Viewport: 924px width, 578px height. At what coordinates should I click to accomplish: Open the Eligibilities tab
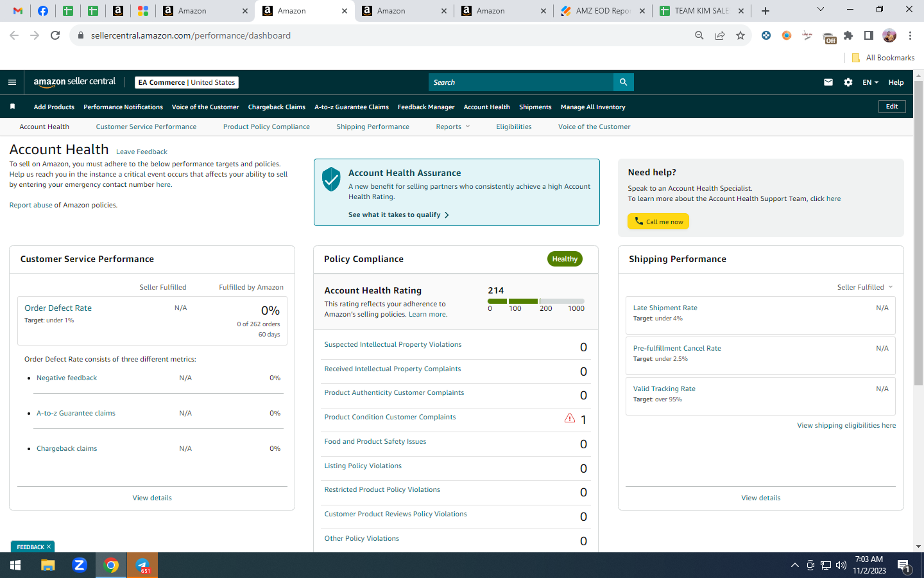click(513, 127)
